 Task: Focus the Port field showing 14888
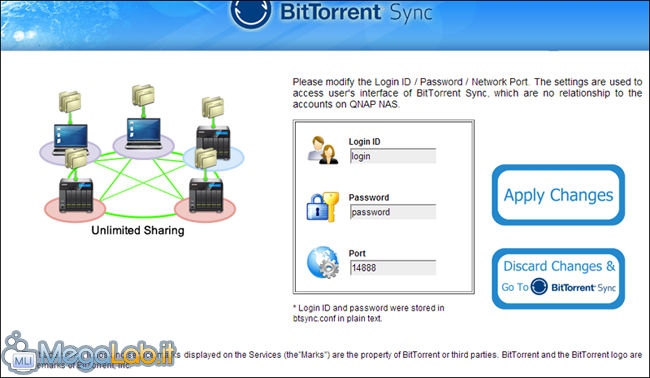pyautogui.click(x=393, y=268)
